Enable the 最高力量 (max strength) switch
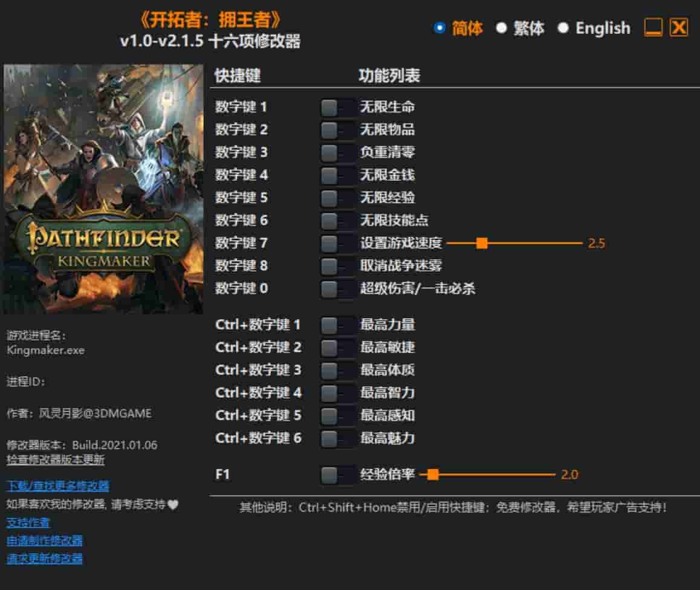 coord(336,325)
